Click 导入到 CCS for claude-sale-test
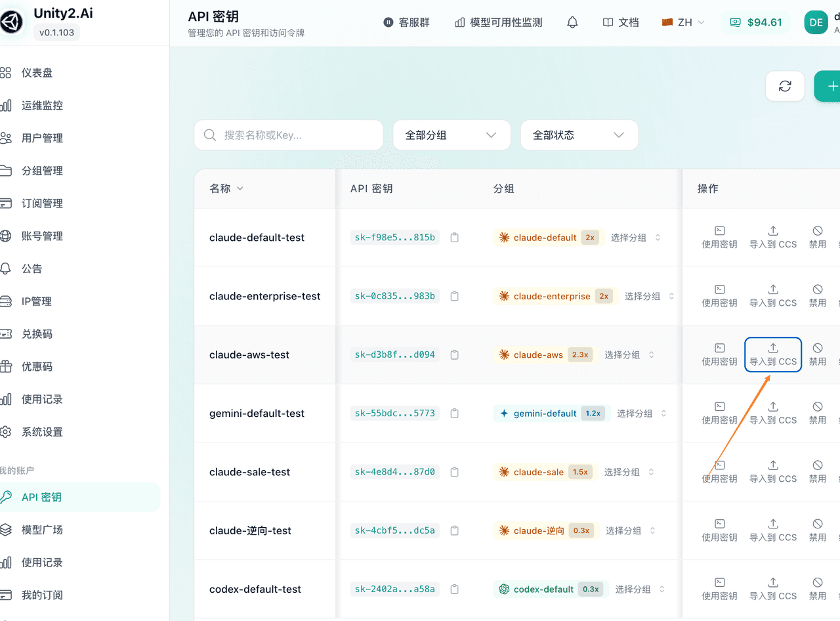The image size is (840, 621). point(773,472)
